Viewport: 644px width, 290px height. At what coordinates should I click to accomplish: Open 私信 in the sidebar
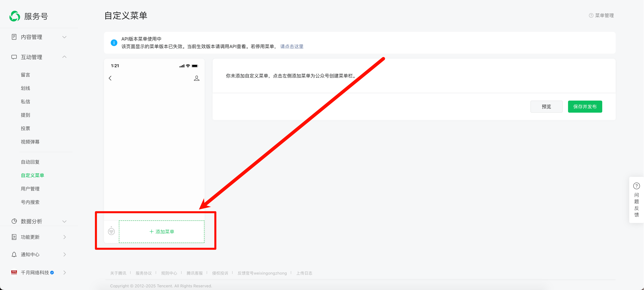coord(25,102)
